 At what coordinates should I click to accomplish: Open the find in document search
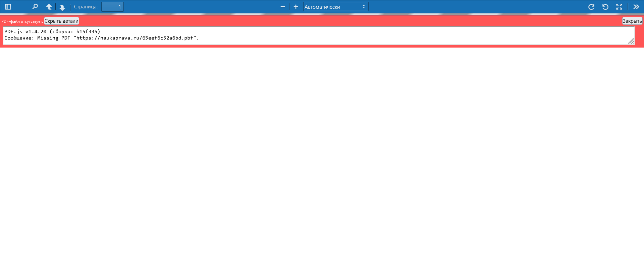coord(35,7)
